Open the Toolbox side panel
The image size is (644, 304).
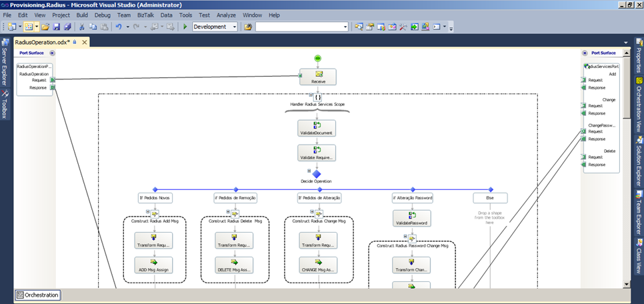(x=5, y=104)
